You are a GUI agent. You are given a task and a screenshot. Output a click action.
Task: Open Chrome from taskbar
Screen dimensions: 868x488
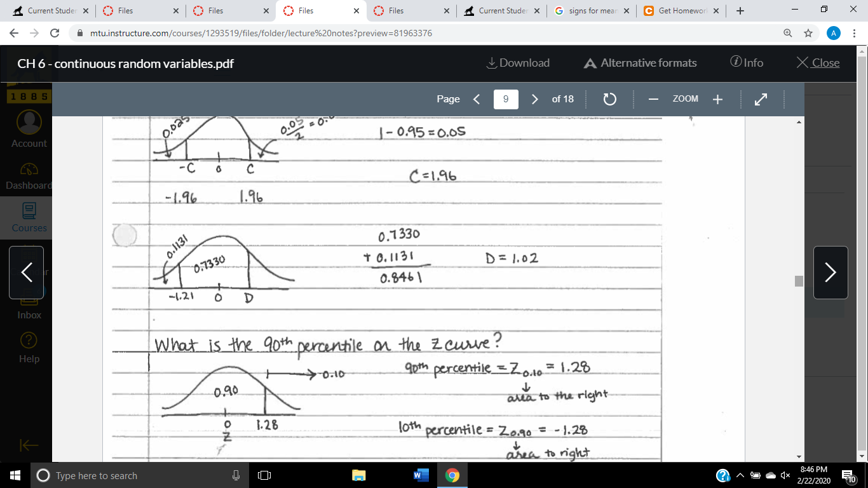[x=452, y=475]
